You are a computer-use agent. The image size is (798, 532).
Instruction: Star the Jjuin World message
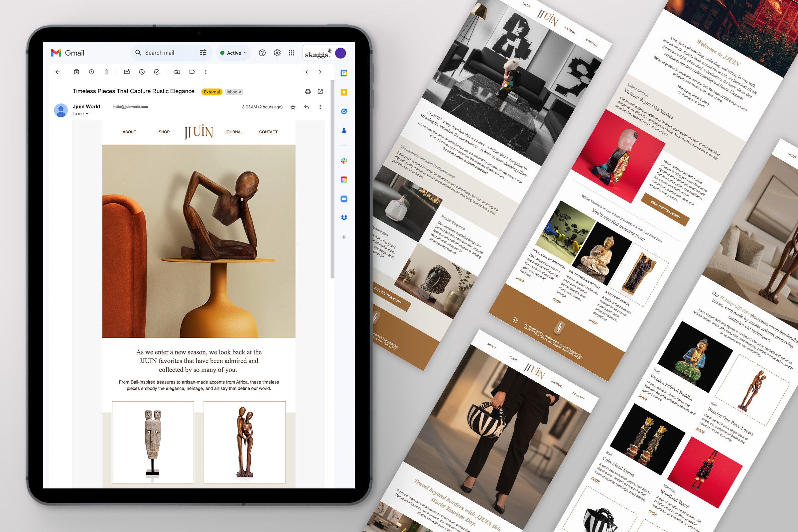[x=293, y=107]
